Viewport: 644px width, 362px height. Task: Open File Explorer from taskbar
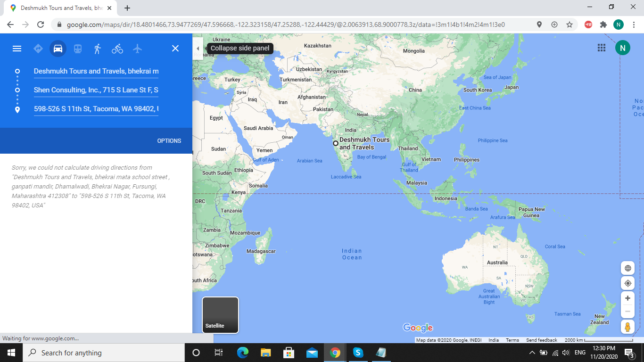coord(266,353)
